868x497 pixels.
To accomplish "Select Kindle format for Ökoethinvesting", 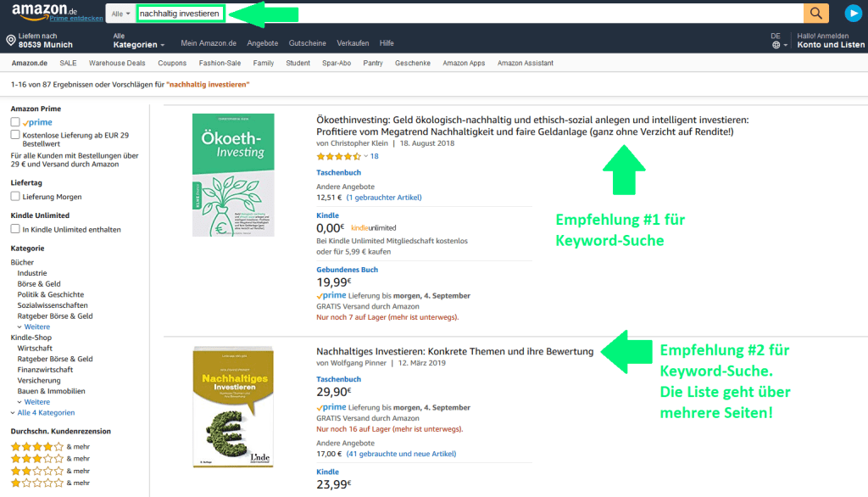I will coord(327,215).
